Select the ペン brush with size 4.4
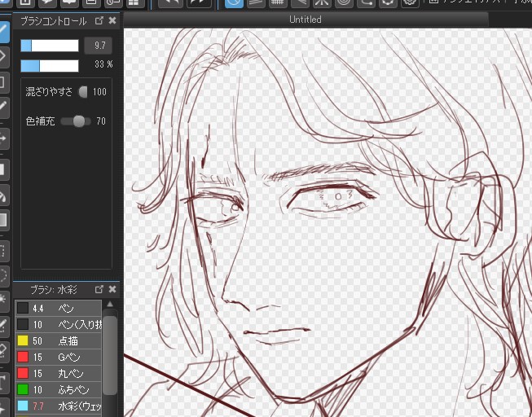Screen dimensions: 532x417 coord(59,308)
